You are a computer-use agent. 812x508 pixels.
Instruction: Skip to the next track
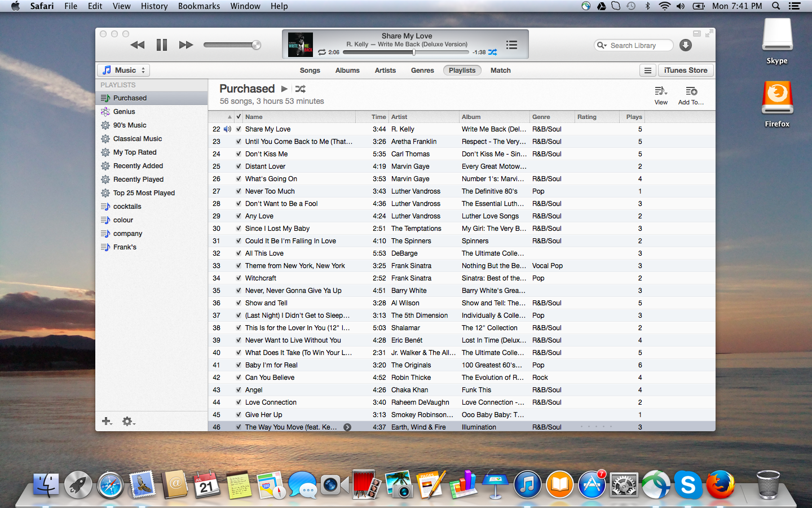point(186,45)
